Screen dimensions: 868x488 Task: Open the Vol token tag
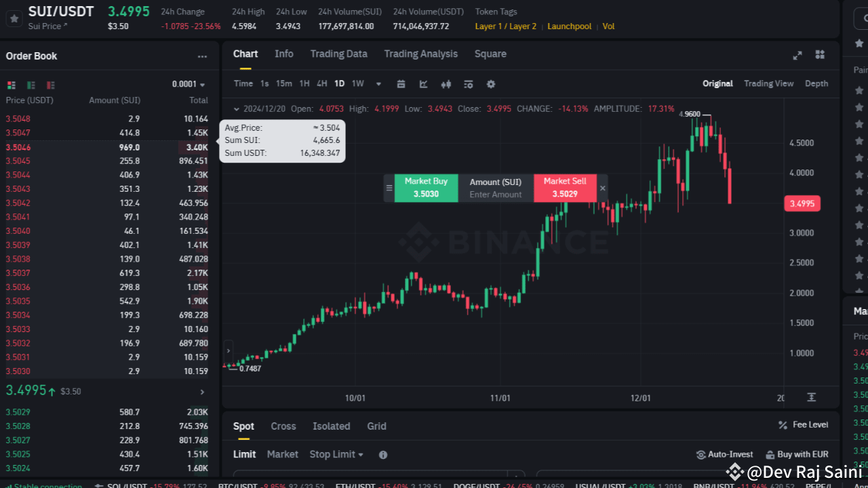(608, 26)
